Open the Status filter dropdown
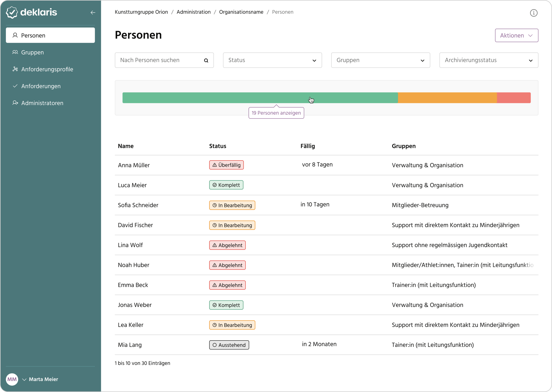 (x=272, y=60)
